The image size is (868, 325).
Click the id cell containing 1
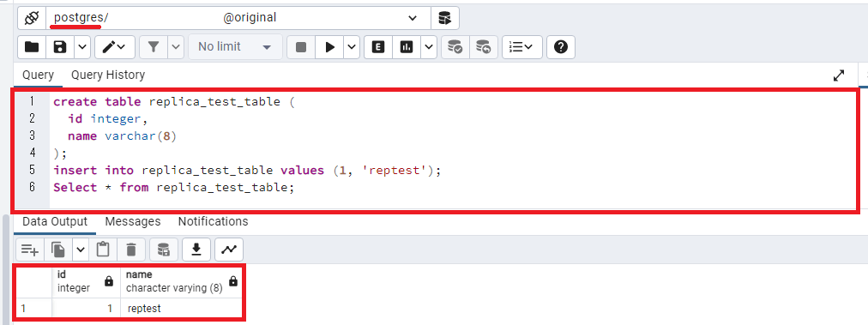click(x=87, y=309)
